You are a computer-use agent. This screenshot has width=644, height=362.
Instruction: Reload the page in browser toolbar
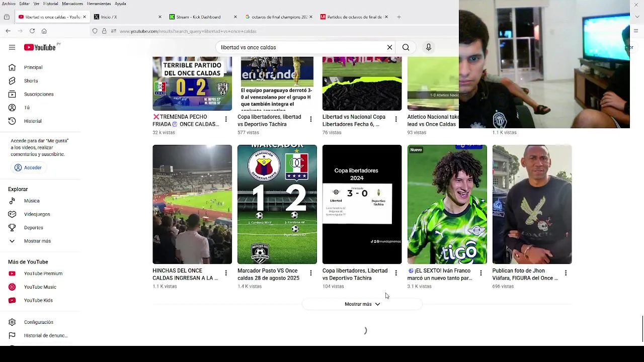(x=32, y=31)
